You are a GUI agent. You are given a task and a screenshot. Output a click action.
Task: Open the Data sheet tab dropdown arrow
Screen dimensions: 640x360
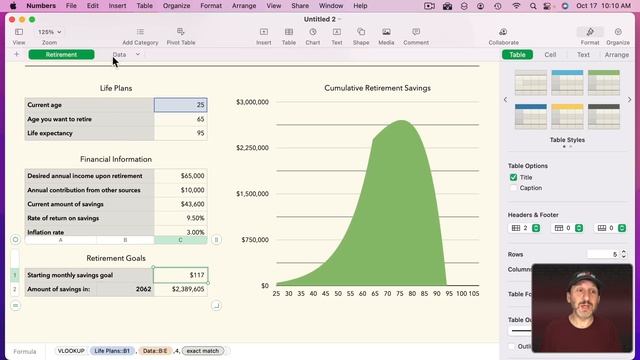point(138,54)
